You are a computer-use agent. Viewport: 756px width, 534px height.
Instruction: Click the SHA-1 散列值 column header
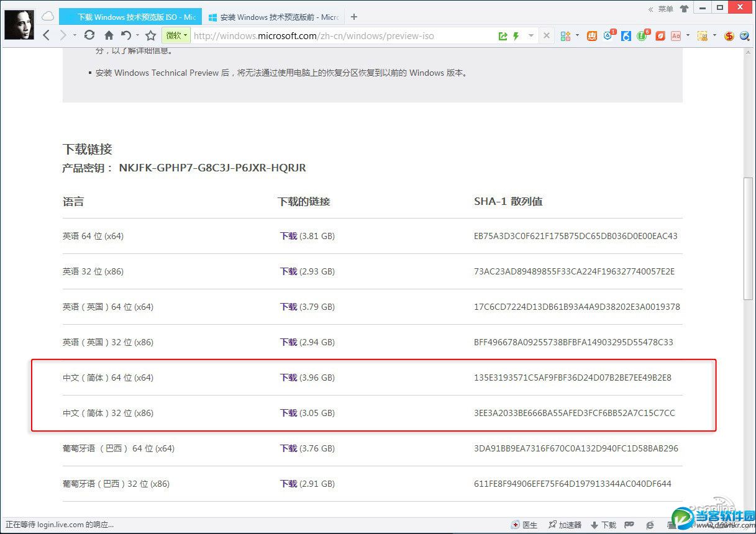(x=508, y=202)
